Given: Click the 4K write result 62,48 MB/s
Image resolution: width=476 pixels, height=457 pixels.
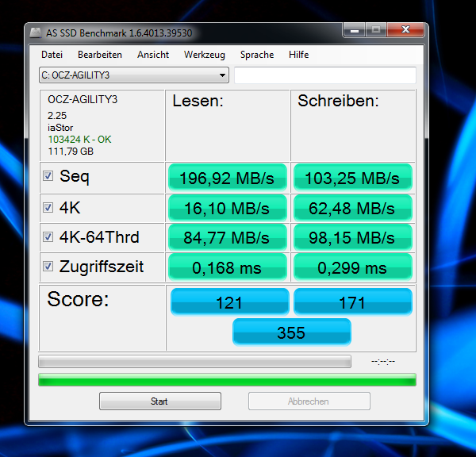Looking at the screenshot, I should pos(353,208).
